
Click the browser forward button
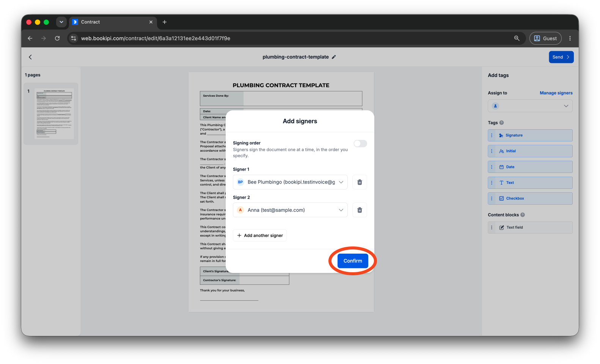(44, 38)
